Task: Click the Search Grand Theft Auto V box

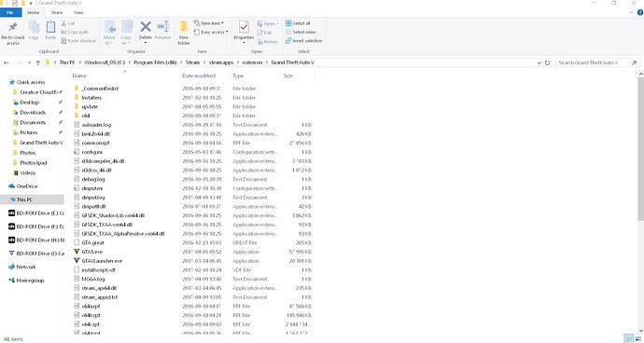Action: (x=597, y=62)
